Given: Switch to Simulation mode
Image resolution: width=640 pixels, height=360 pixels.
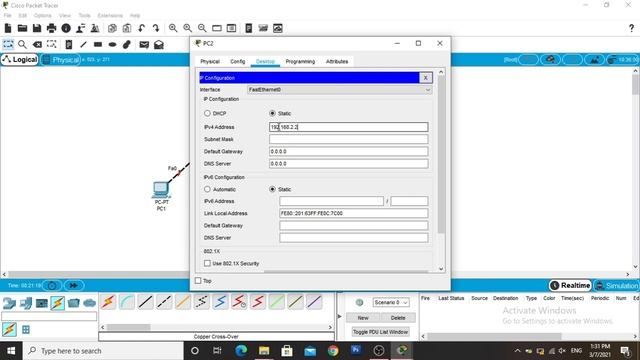Looking at the screenshot, I should click(x=617, y=285).
